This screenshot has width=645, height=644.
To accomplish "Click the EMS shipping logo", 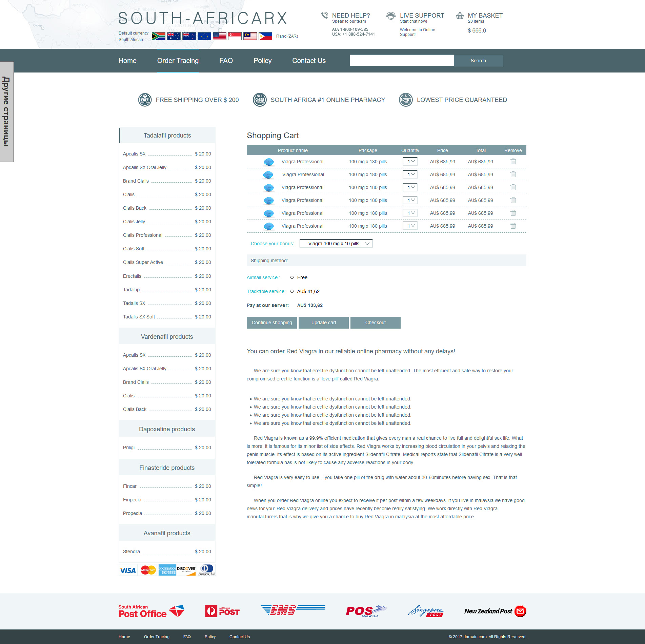I will tap(293, 610).
